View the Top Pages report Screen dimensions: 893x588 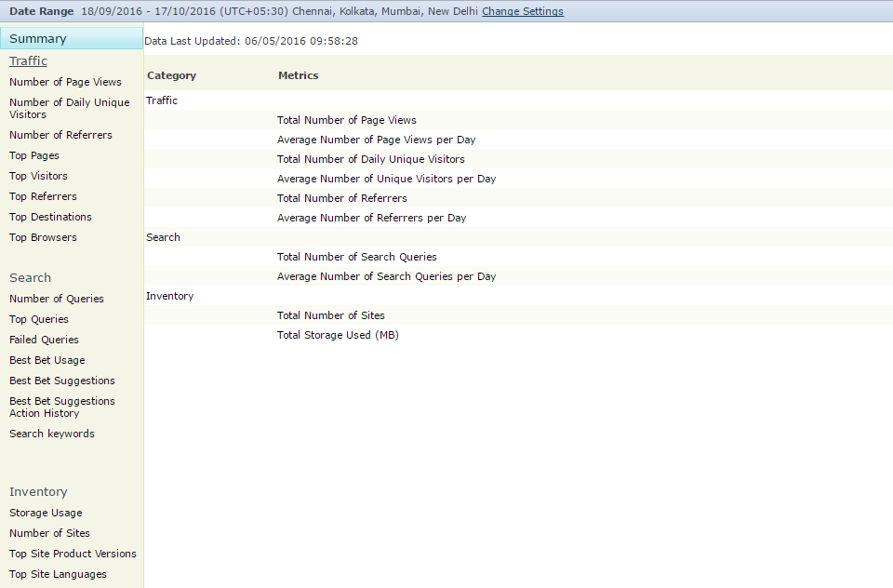34,155
